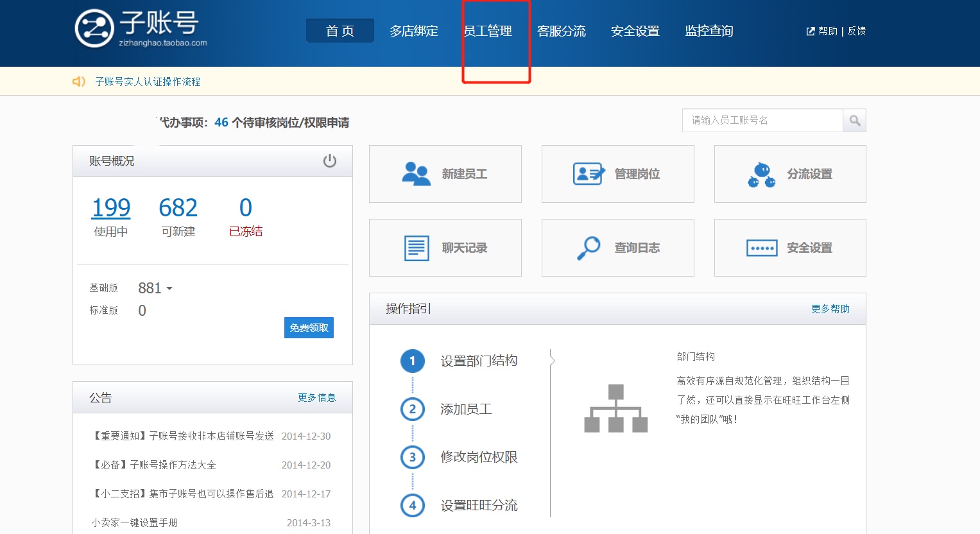Click the 管理岗位 label

[637, 174]
